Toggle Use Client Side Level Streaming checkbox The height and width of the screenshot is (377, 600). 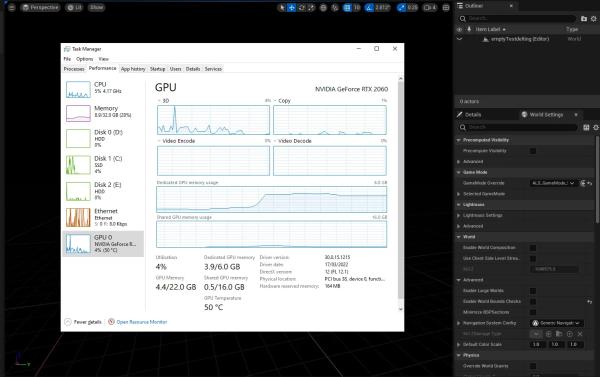pyautogui.click(x=533, y=258)
